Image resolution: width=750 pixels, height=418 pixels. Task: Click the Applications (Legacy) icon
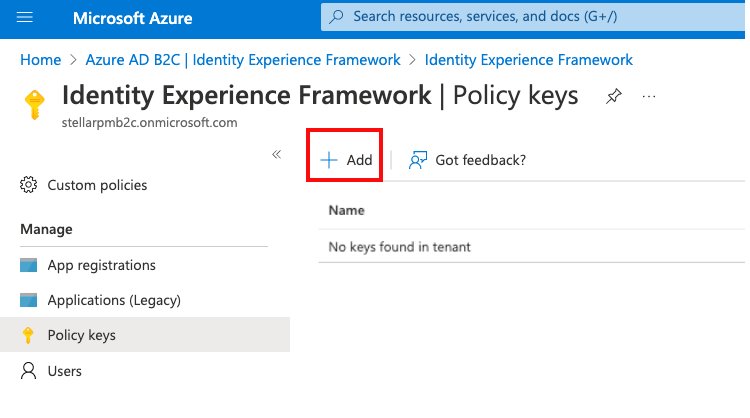29,300
